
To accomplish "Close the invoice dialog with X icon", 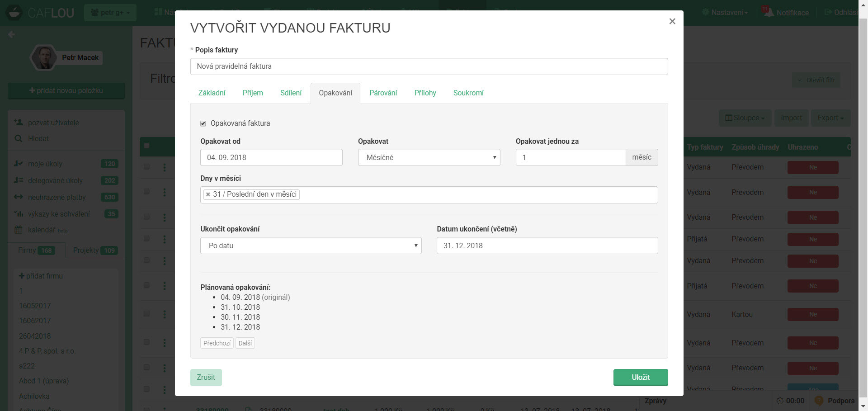I will [x=672, y=21].
